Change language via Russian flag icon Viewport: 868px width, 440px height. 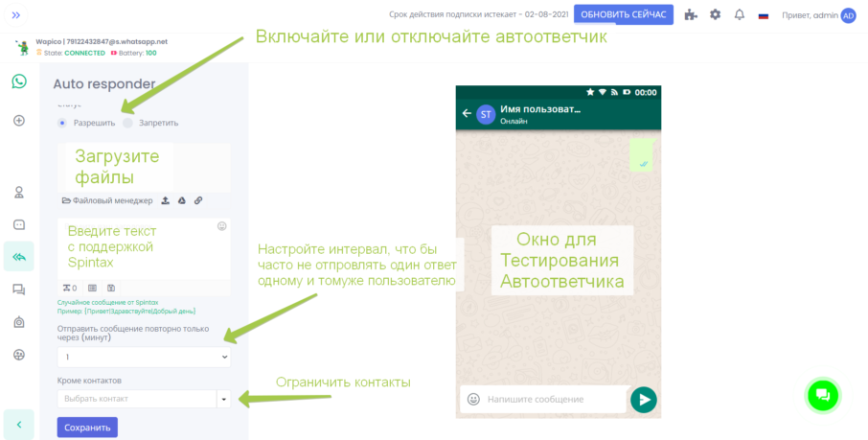tap(764, 15)
